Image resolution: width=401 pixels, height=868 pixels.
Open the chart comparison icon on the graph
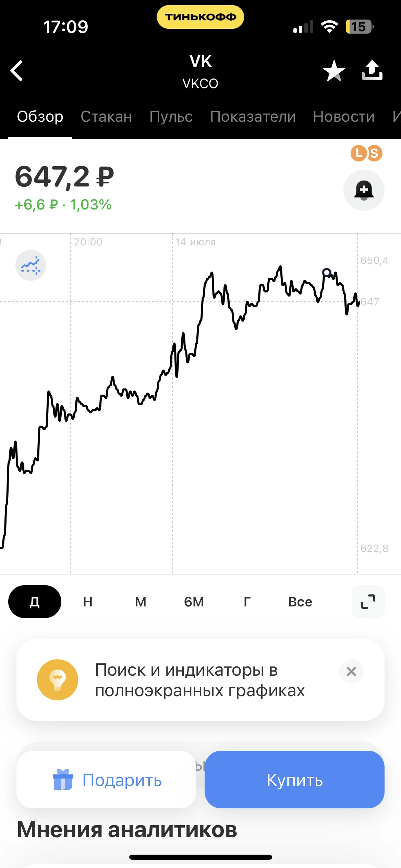coord(31,265)
